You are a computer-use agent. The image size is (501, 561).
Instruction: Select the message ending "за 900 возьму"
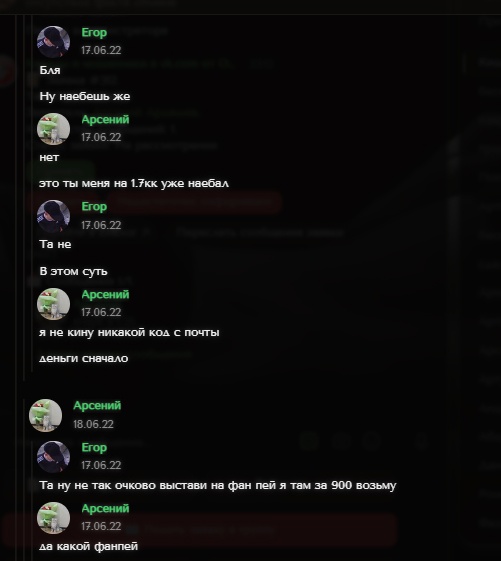218,486
